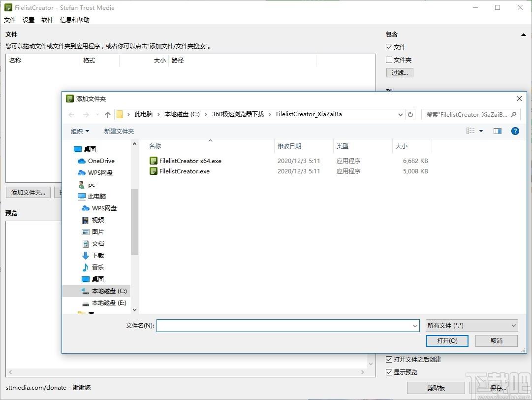The height and width of the screenshot is (400, 532).
Task: Toggle the 文件 include checkbox
Action: pos(389,47)
